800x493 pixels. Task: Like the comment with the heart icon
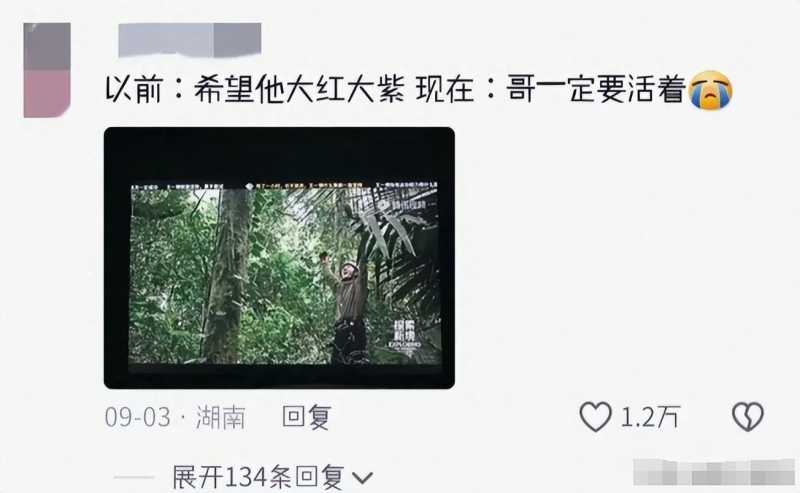[x=595, y=416]
